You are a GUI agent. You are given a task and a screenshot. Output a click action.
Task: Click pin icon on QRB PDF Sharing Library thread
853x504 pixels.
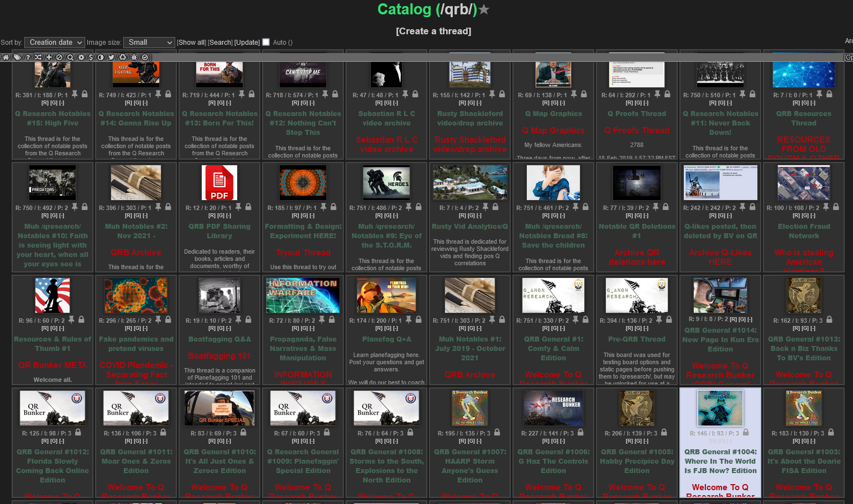point(238,207)
